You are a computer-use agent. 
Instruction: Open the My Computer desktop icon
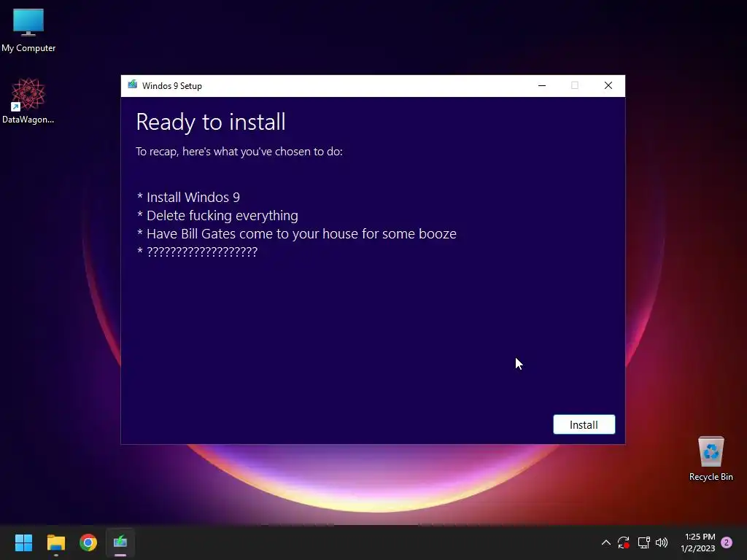coord(28,31)
